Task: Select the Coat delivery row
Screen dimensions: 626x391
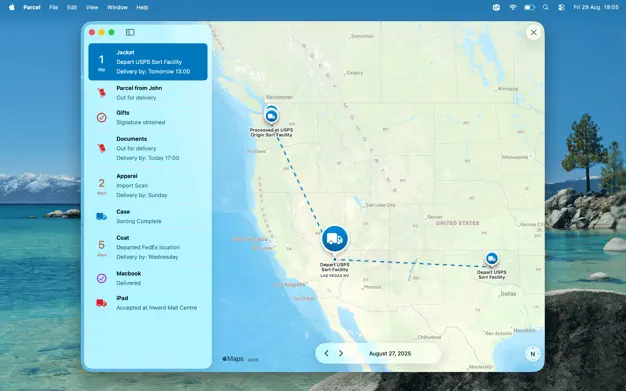Action: 148,247
